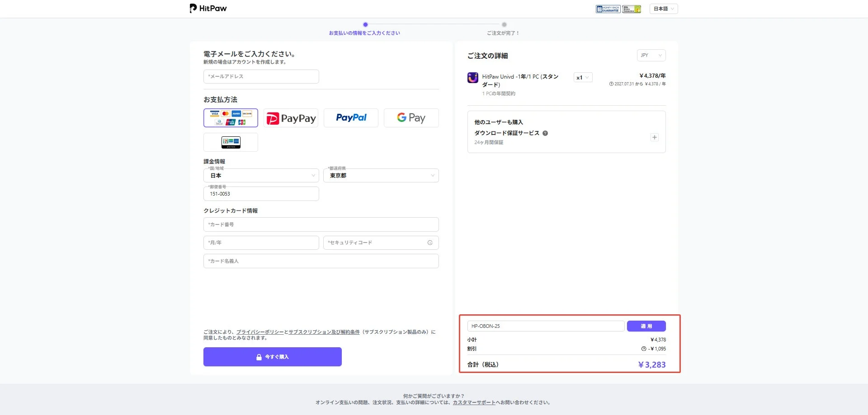Open the 都道府県 prefecture dropdown showing 東京都

381,175
